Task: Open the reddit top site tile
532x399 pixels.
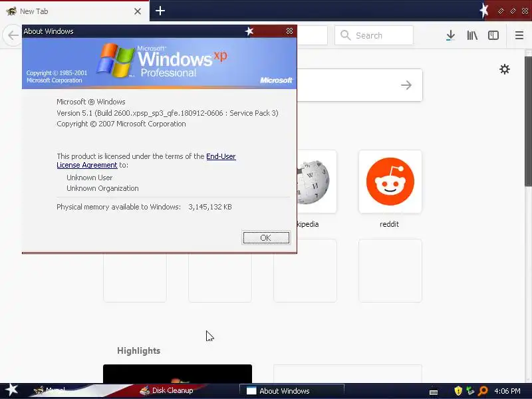Action: 390,182
